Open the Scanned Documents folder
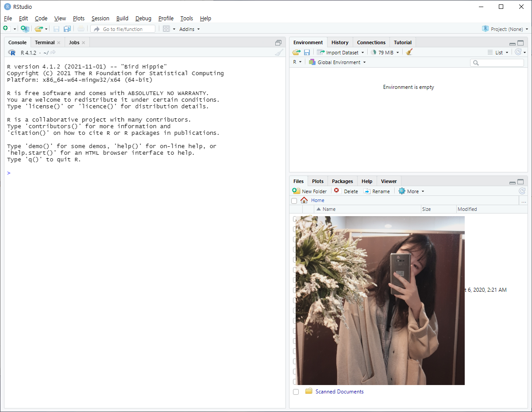 (339, 392)
